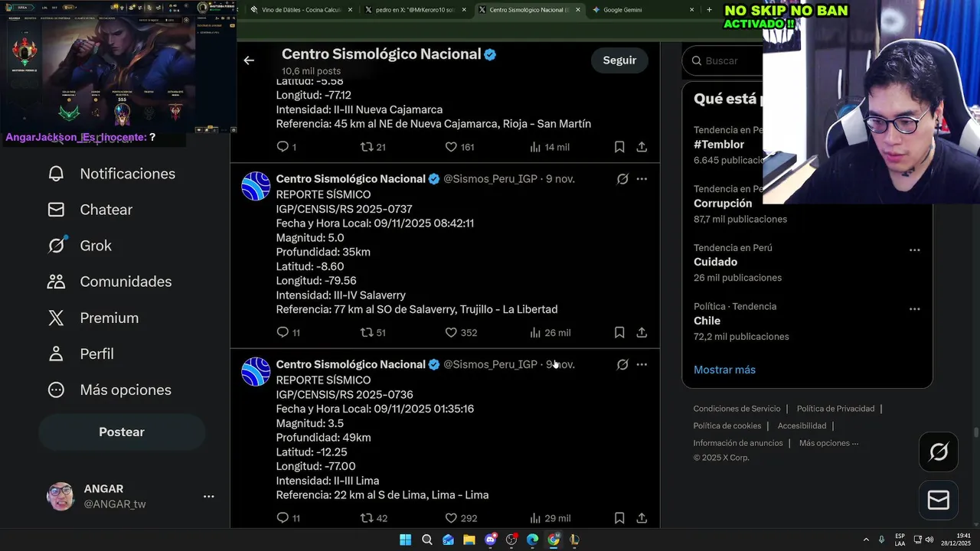Open a new browser tab
The image size is (980, 551).
pyautogui.click(x=709, y=10)
